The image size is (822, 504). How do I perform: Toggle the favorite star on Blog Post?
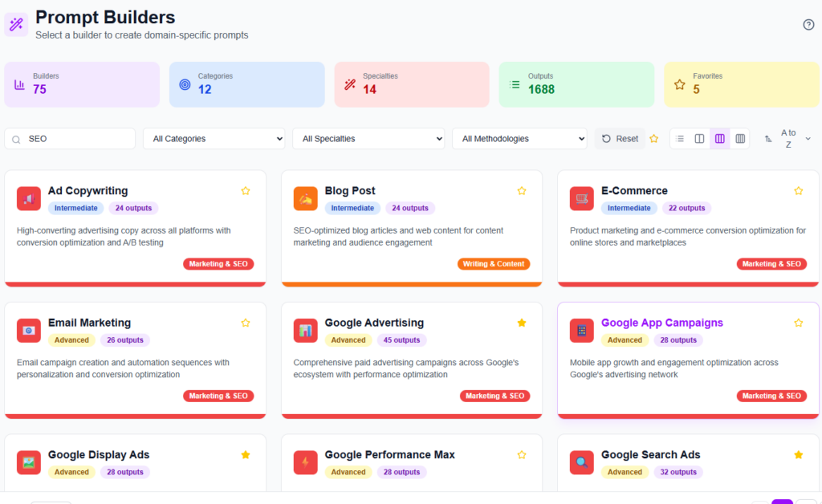[x=522, y=191]
